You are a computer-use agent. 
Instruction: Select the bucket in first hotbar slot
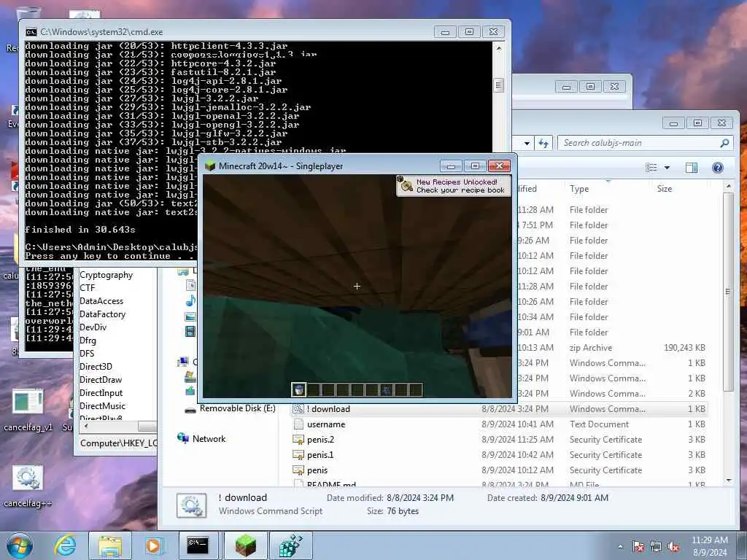(x=298, y=390)
